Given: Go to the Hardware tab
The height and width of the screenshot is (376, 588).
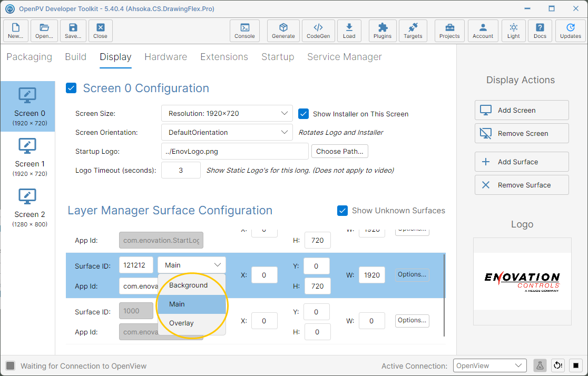Looking at the screenshot, I should click(x=166, y=56).
